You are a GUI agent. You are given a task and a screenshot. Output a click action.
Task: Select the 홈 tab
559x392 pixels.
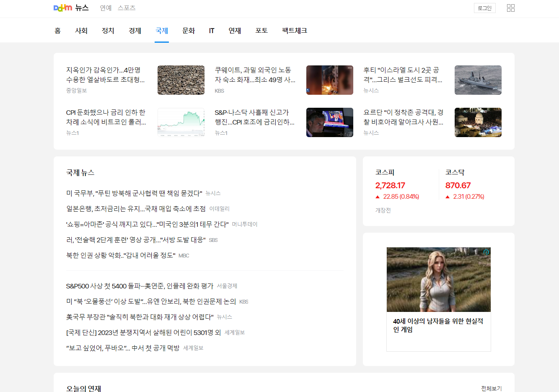click(58, 31)
